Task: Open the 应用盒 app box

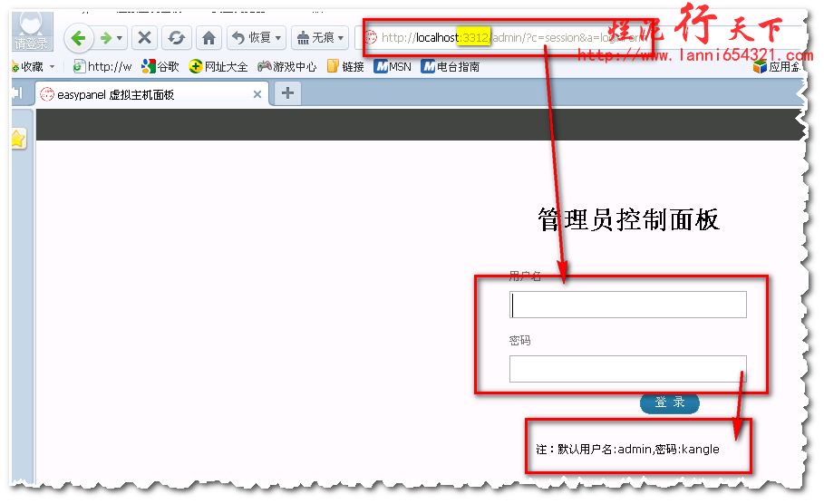Action: [777, 67]
